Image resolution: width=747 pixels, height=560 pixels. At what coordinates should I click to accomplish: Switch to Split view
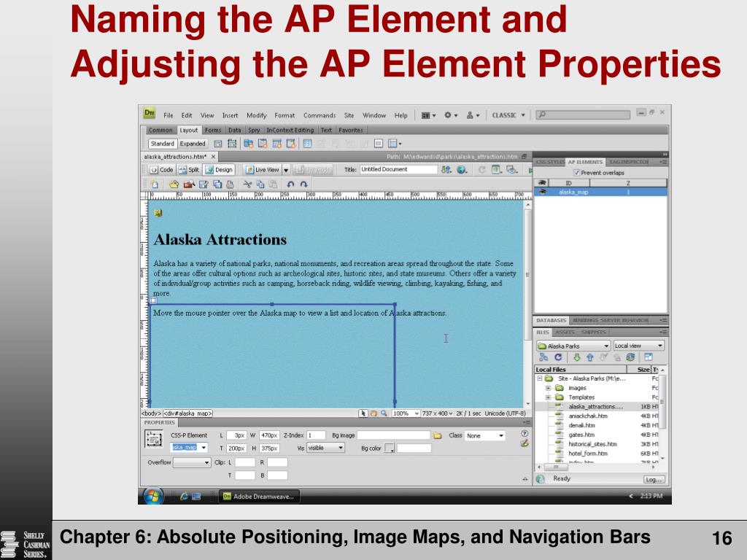coord(189,169)
